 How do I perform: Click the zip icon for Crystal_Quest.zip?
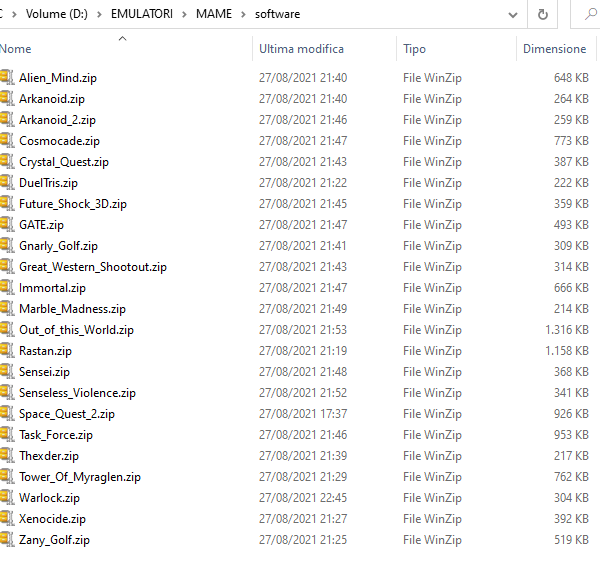[7, 161]
